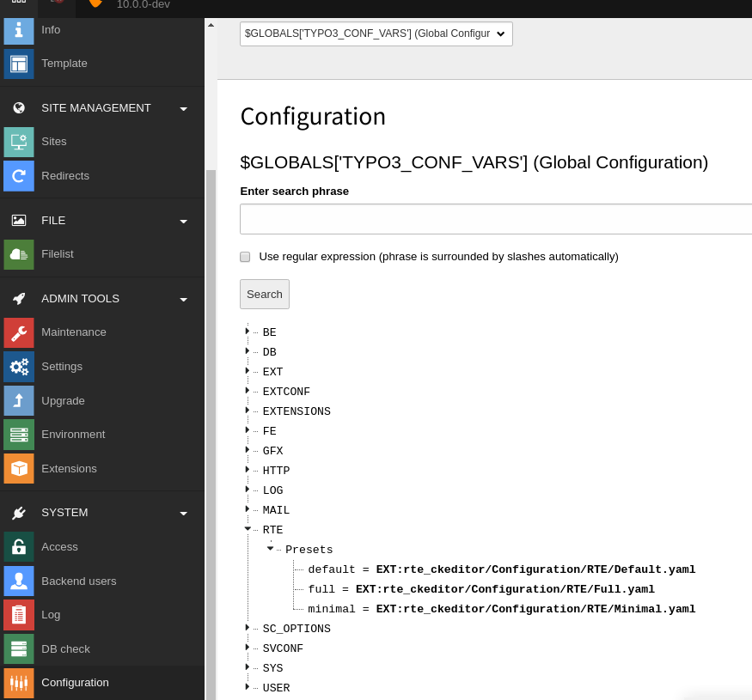Collapse the Presets tree node

click(x=270, y=548)
